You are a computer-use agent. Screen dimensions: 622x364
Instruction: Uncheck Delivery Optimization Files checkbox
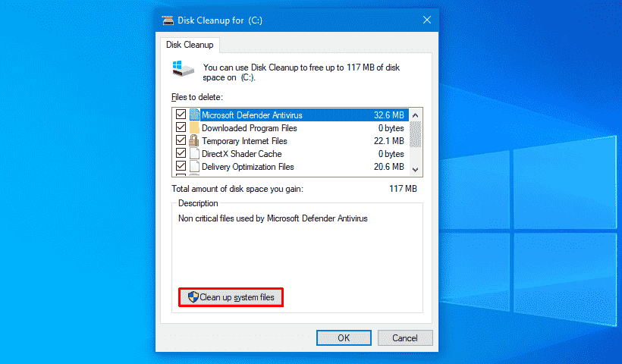pos(181,166)
